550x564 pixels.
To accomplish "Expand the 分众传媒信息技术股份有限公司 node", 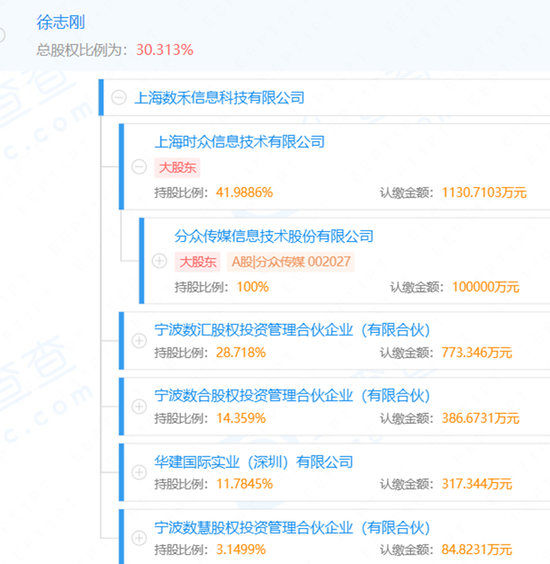I will tap(159, 261).
